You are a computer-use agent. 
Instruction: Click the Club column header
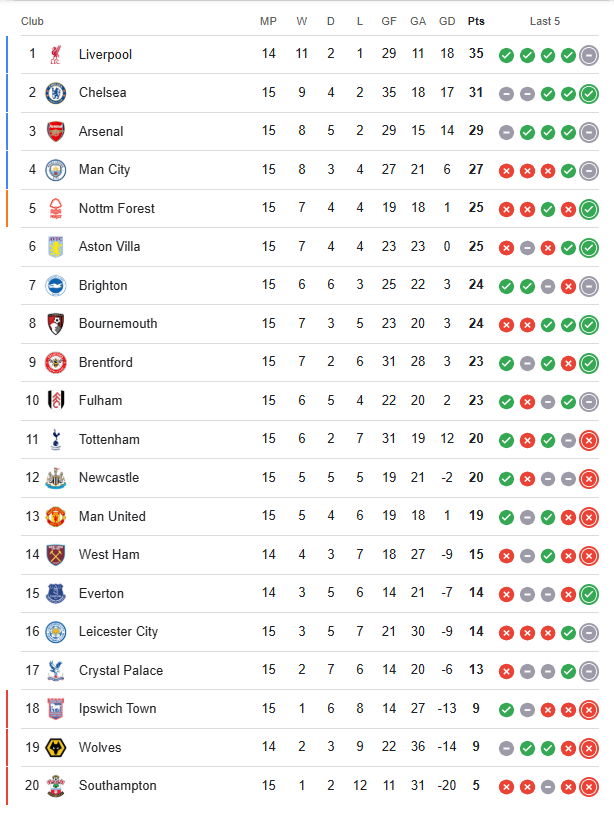pyautogui.click(x=32, y=21)
